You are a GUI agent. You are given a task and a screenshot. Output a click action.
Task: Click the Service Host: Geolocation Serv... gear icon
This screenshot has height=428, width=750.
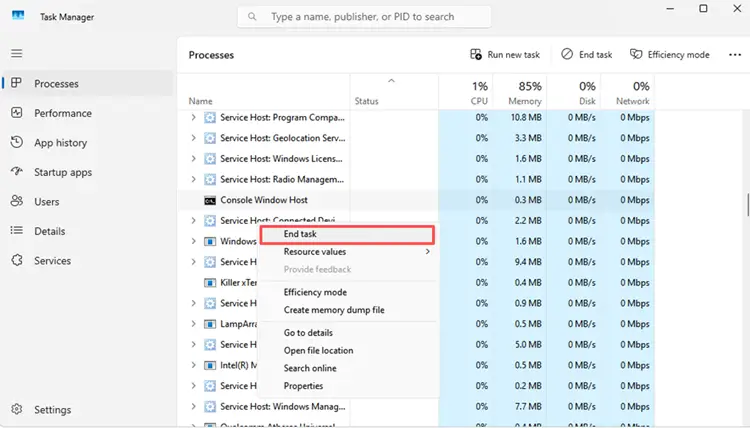point(210,138)
